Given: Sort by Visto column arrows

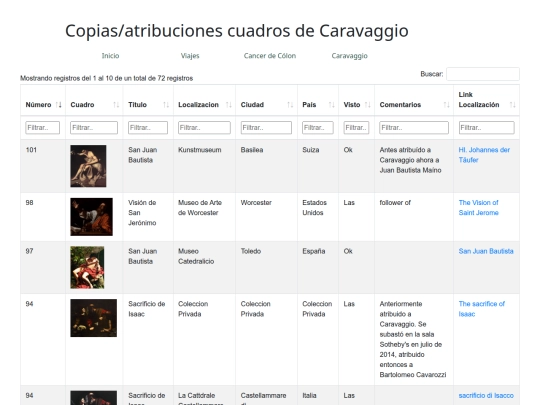Looking at the screenshot, I should [367, 105].
